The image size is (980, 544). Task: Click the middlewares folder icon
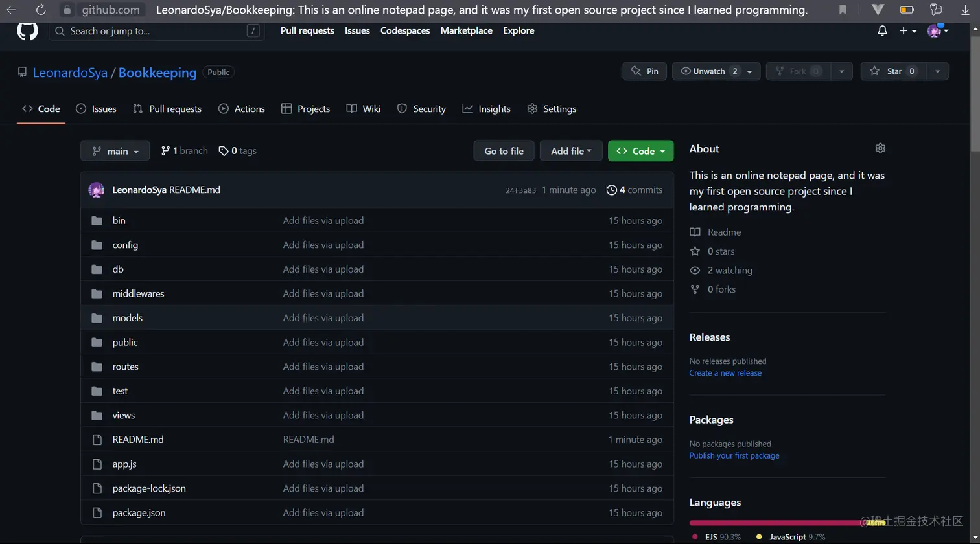click(x=97, y=293)
